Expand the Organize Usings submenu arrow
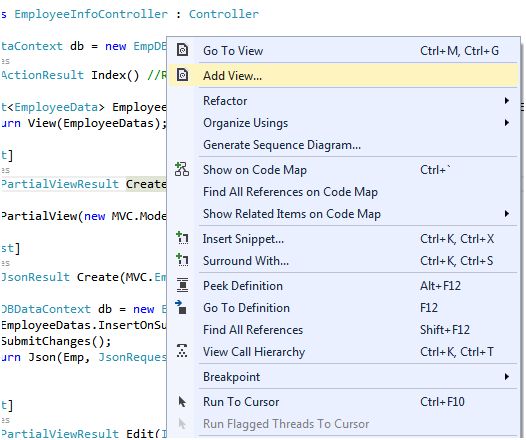 [x=507, y=123]
